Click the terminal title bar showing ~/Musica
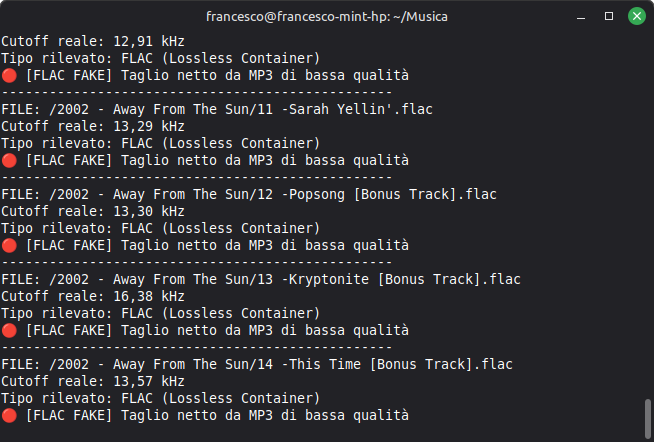654x442 pixels. tap(326, 17)
